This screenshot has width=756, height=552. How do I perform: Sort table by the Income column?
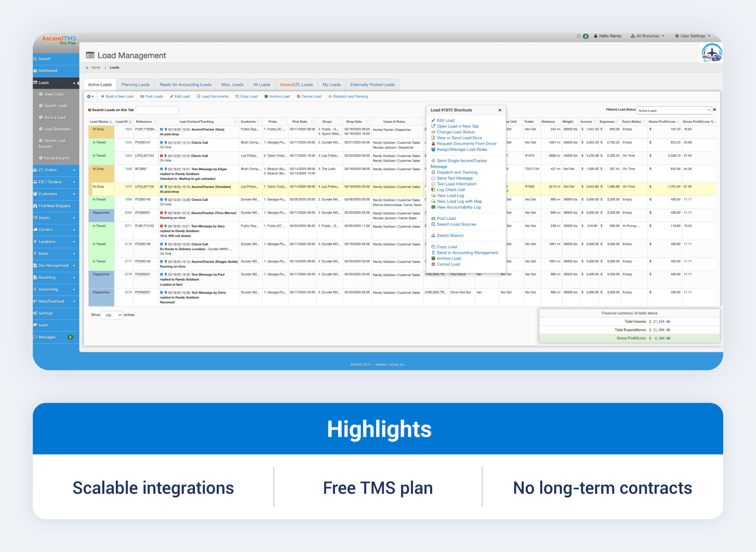pyautogui.click(x=588, y=122)
